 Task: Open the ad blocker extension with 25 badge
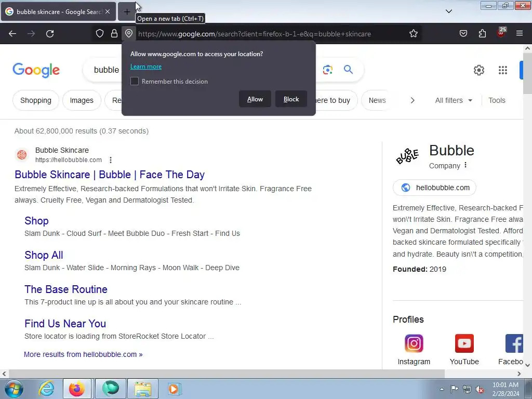501,33
